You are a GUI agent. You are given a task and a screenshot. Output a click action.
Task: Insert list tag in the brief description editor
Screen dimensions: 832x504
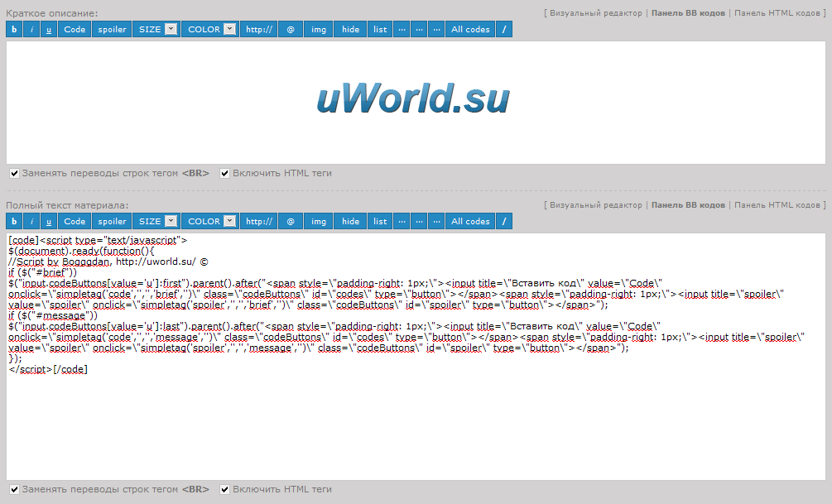tap(380, 29)
